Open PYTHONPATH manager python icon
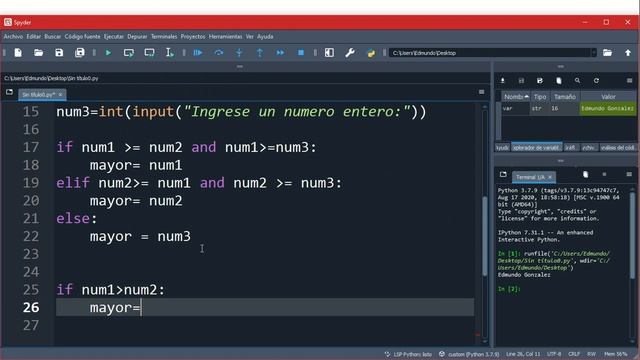The width and height of the screenshot is (640, 360). [x=371, y=53]
